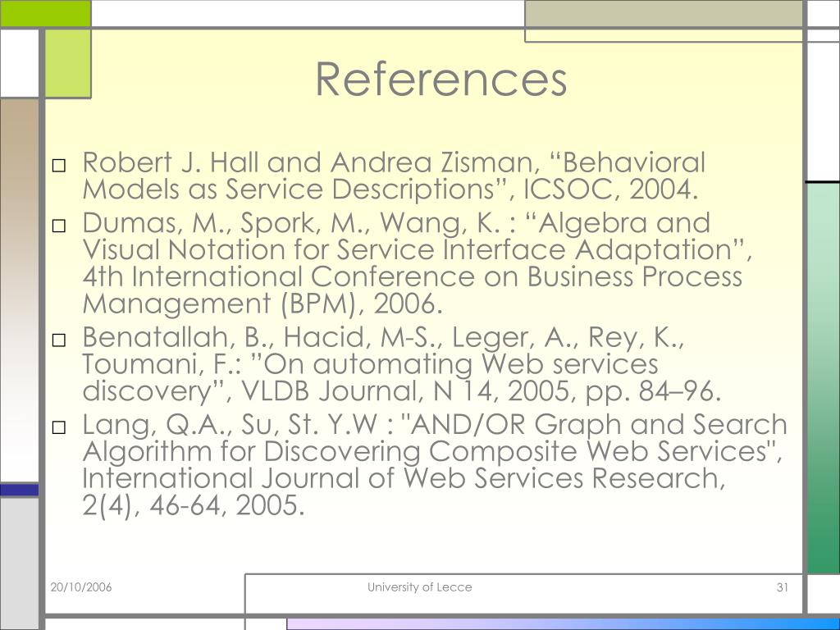Click the square bullet before Benatallah, B.

[59, 340]
